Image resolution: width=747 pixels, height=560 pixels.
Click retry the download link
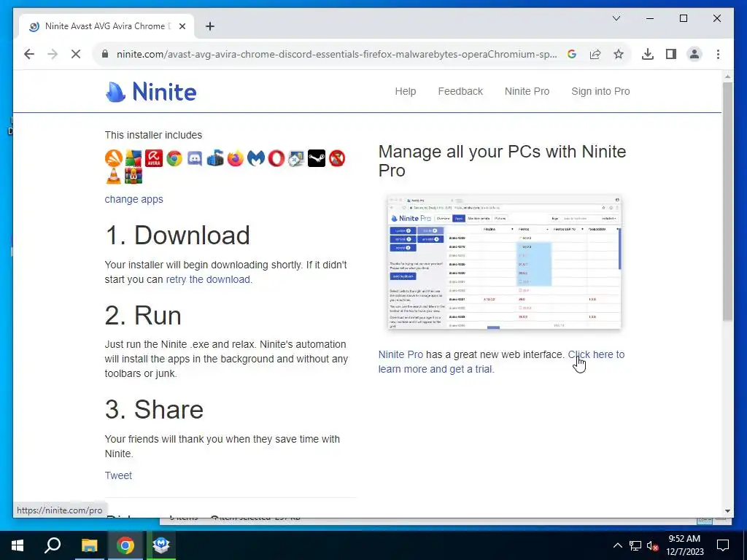tap(208, 279)
